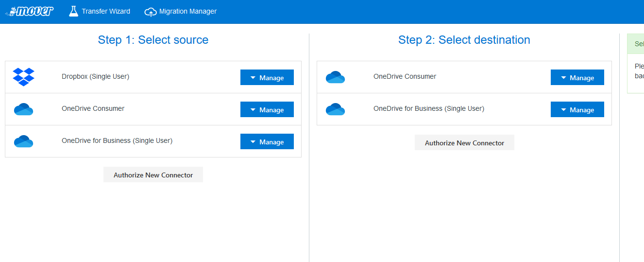Authorize New Connector under source list
The image size is (644, 262).
point(153,175)
